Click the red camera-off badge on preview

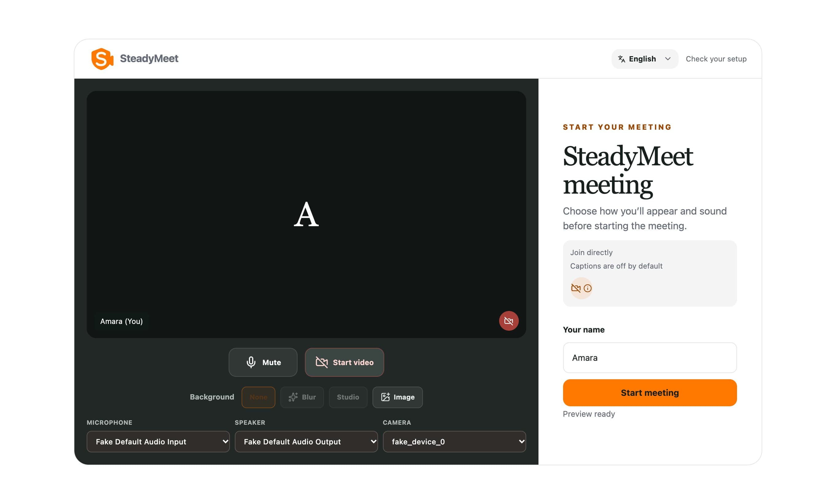509,321
